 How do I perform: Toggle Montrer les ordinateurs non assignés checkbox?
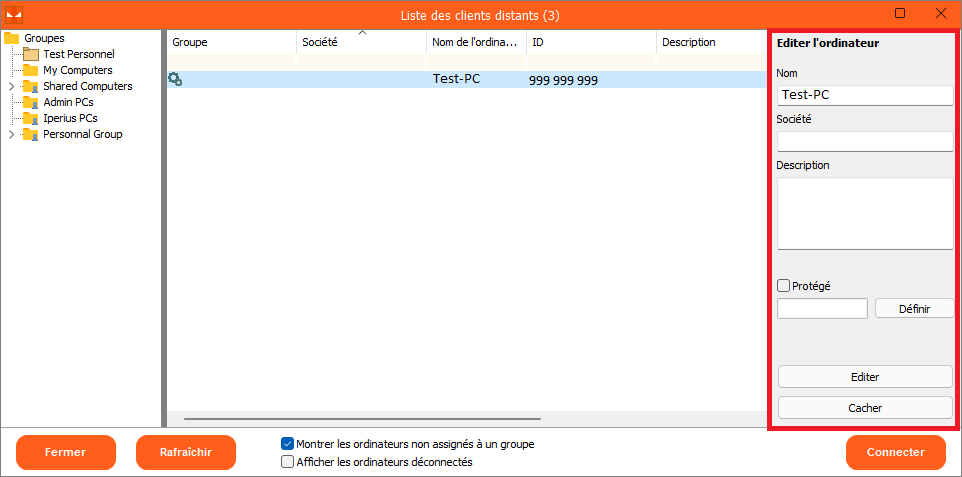(287, 444)
